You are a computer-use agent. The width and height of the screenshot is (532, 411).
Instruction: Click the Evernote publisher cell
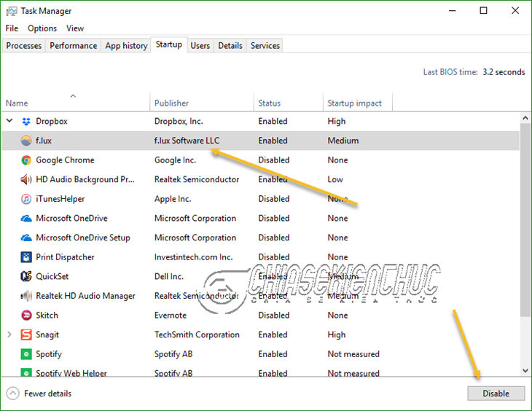pos(171,315)
